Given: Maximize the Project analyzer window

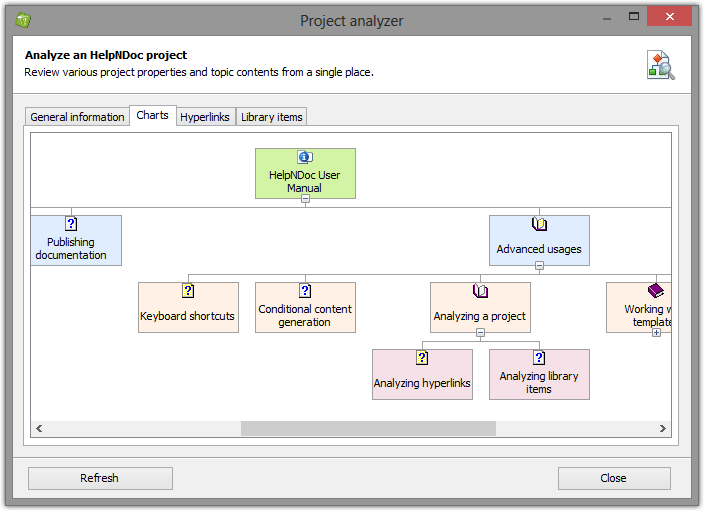Looking at the screenshot, I should point(634,17).
